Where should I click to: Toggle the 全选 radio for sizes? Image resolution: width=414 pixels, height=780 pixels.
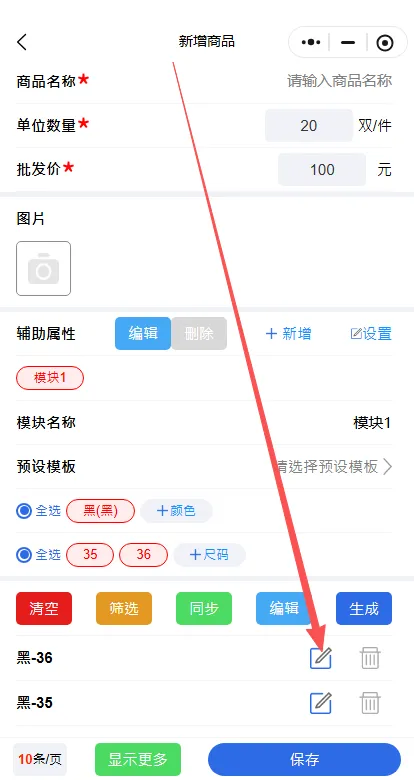pos(24,555)
